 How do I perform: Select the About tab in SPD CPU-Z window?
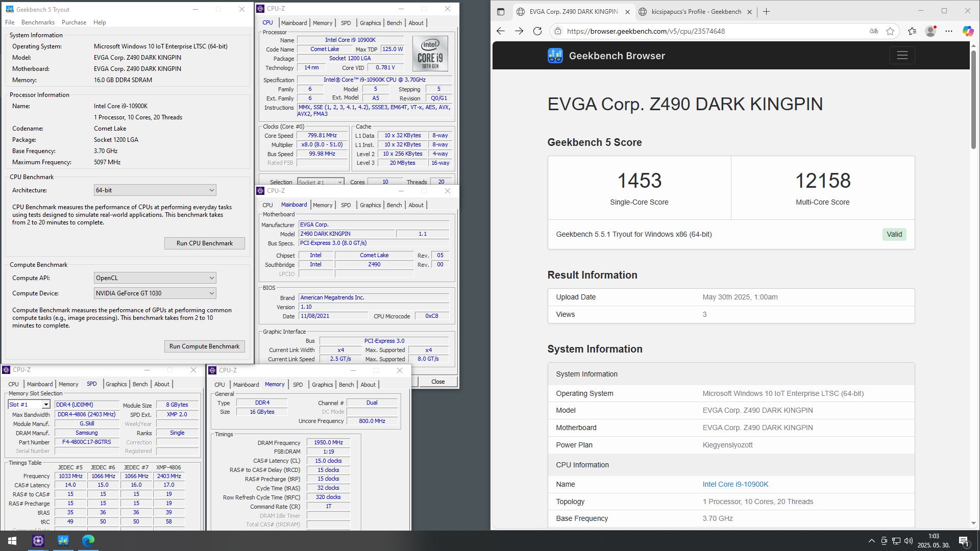point(162,384)
